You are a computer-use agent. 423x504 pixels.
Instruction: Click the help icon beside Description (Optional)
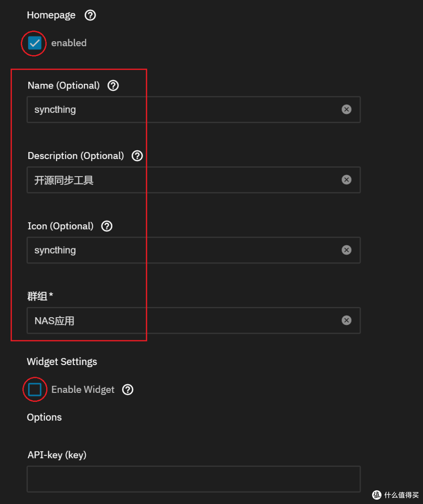(137, 155)
